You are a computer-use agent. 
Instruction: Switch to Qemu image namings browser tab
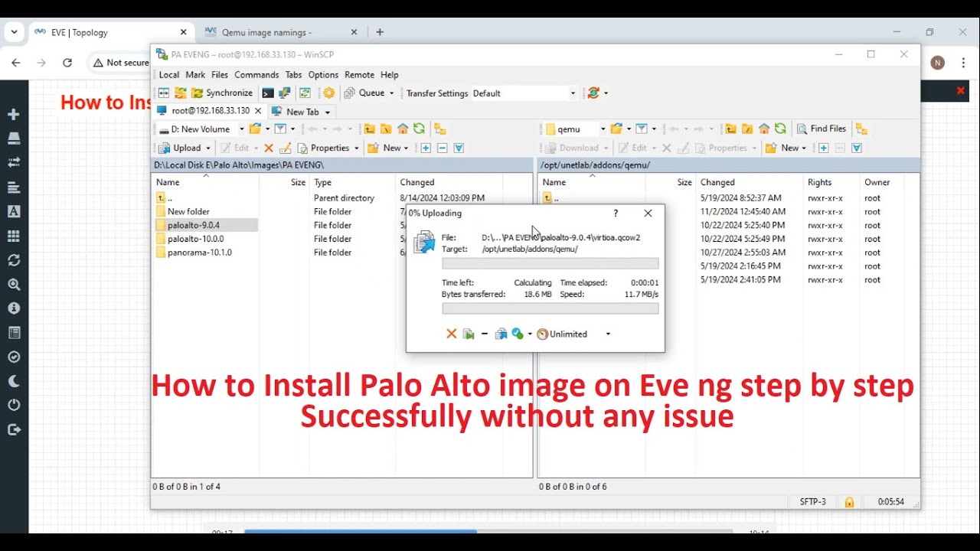(268, 32)
